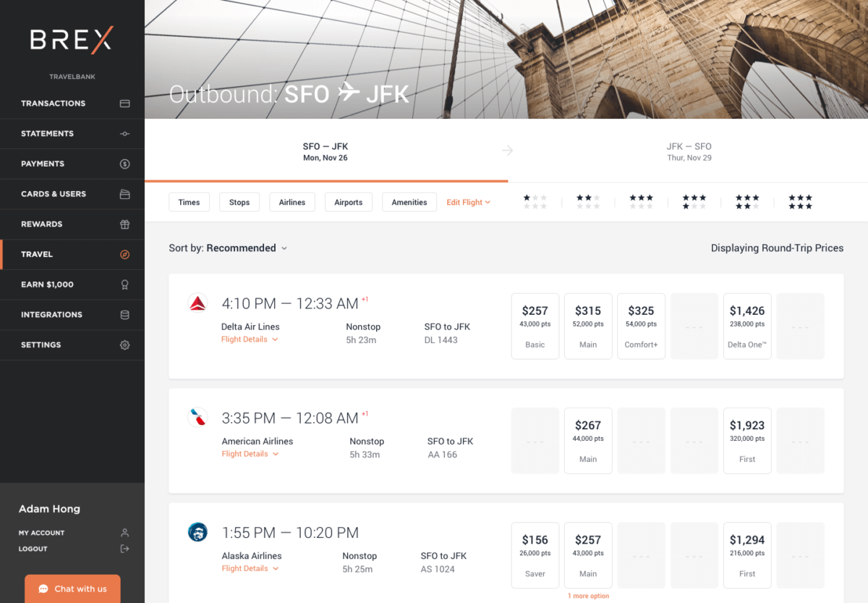Screen dimensions: 868x603
Task: Open Cards & Users in the sidebar
Action: pyautogui.click(x=72, y=194)
